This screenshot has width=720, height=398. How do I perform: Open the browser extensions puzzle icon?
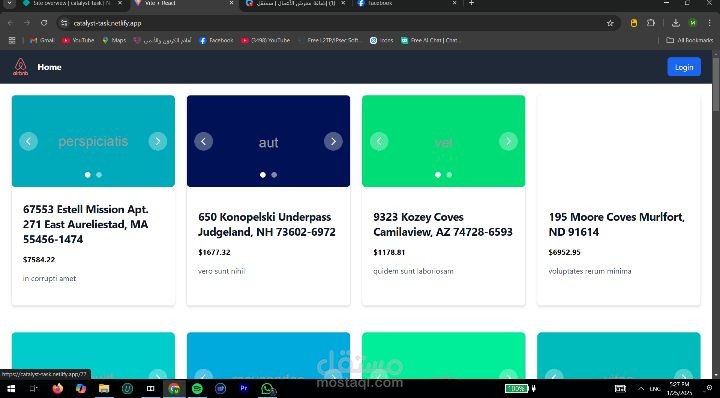651,23
